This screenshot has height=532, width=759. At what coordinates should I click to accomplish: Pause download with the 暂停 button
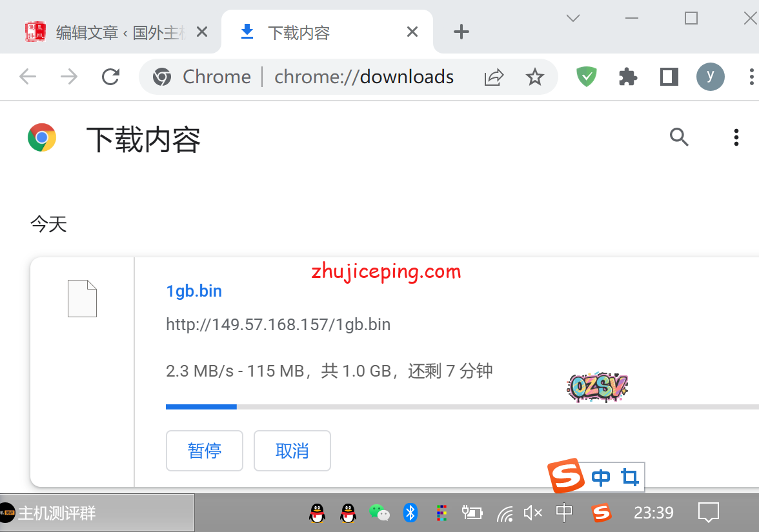[205, 451]
